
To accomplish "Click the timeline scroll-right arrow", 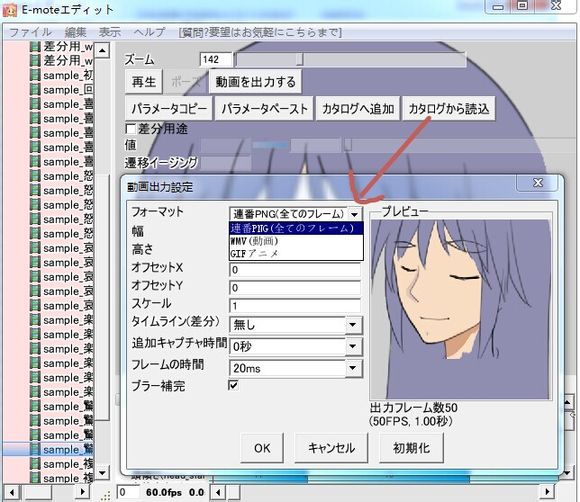I will pos(547,492).
